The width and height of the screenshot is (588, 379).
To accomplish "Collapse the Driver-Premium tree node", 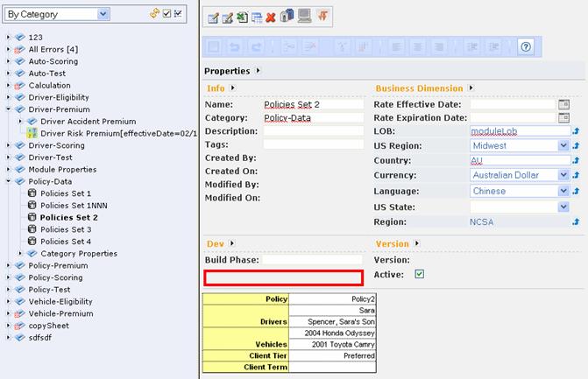I will pos(8,109).
